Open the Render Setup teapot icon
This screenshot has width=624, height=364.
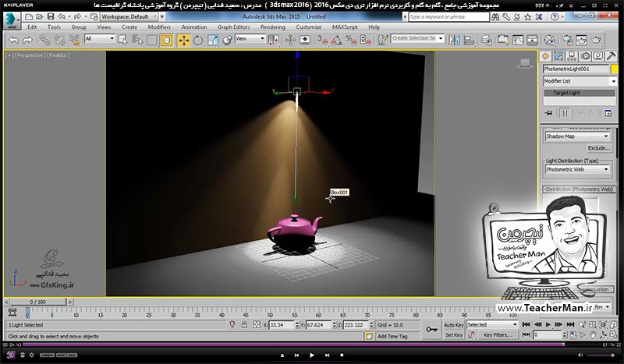point(568,40)
